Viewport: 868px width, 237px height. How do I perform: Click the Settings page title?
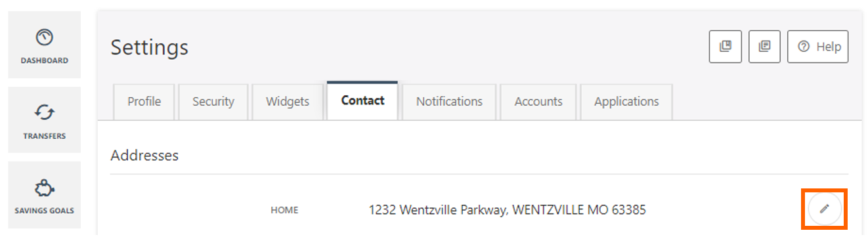(x=149, y=47)
